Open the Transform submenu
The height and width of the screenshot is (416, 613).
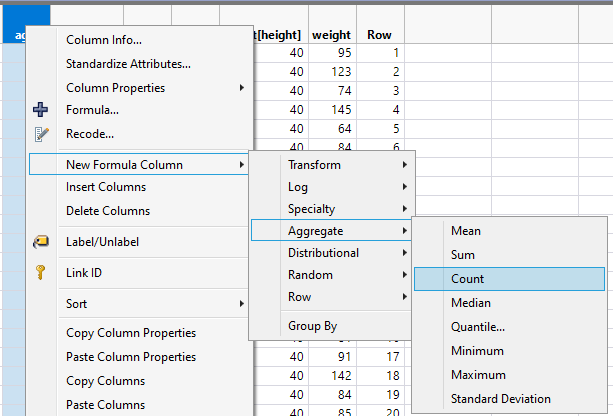pyautogui.click(x=314, y=165)
